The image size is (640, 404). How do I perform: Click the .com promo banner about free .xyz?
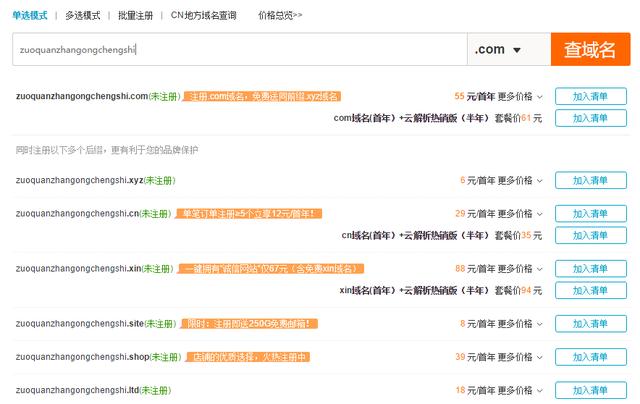(262, 97)
